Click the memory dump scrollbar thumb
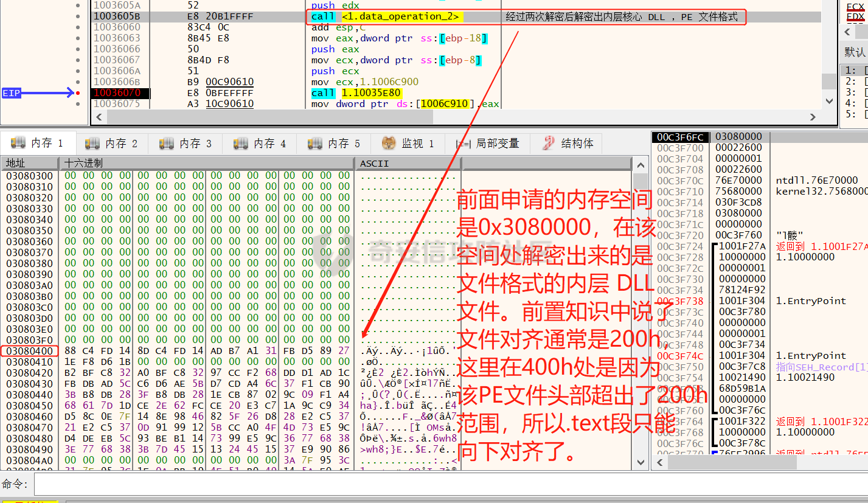This screenshot has width=868, height=503. tap(640, 181)
